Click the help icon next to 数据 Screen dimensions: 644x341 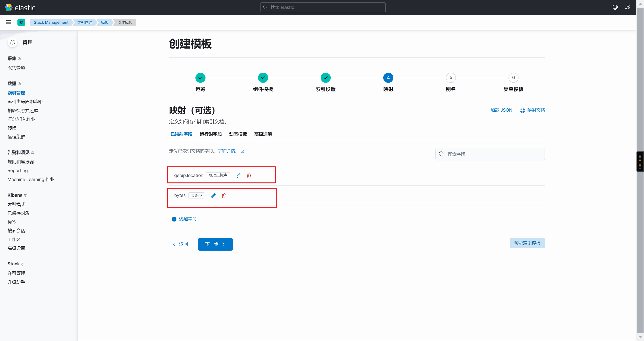click(x=19, y=84)
